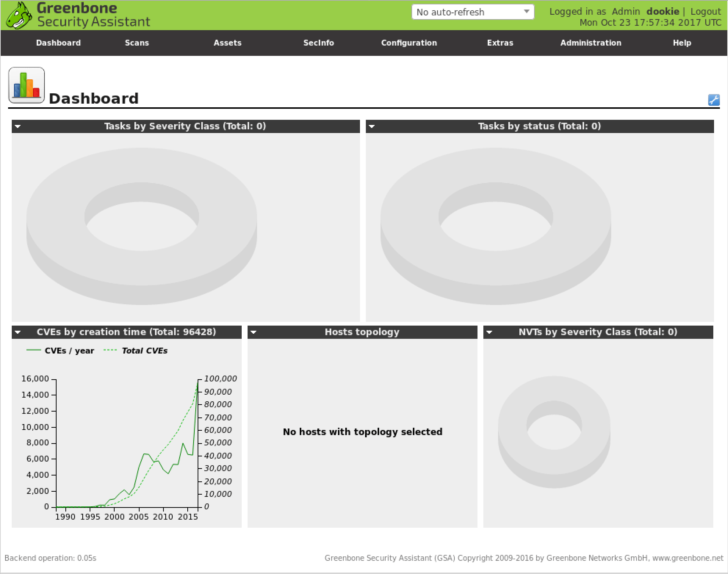Click the Greenbone dragon logo icon
The image size is (728, 574).
[19, 15]
